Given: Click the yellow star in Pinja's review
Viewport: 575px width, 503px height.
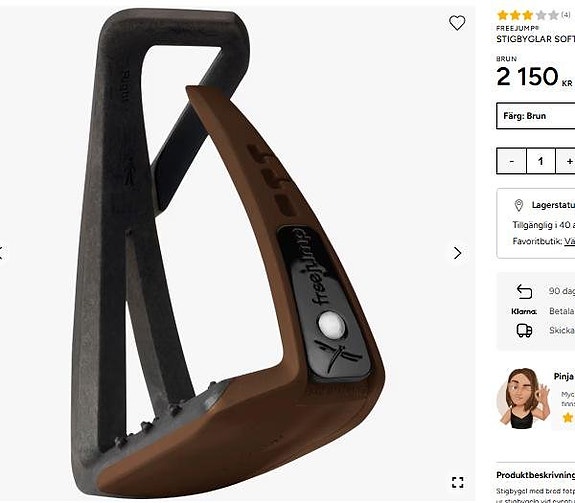Looking at the screenshot, I should (x=568, y=418).
